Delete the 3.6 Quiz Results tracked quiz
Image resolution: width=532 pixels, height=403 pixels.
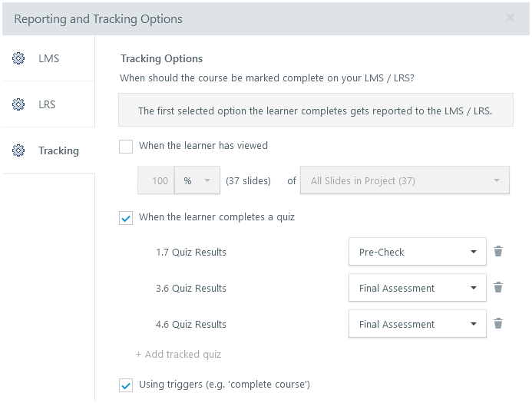(498, 287)
